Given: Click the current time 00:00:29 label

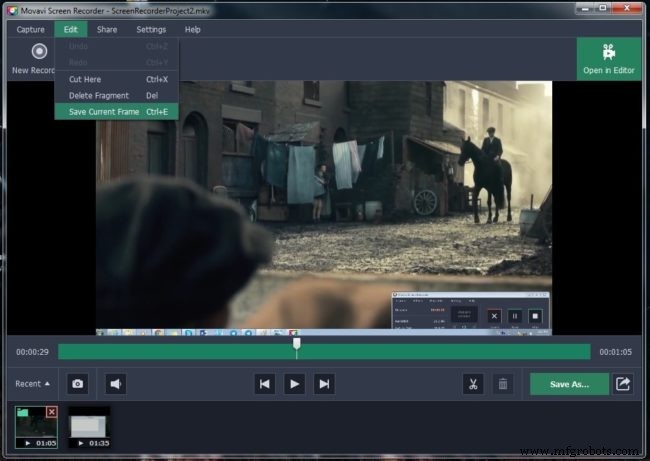Looking at the screenshot, I should (32, 352).
